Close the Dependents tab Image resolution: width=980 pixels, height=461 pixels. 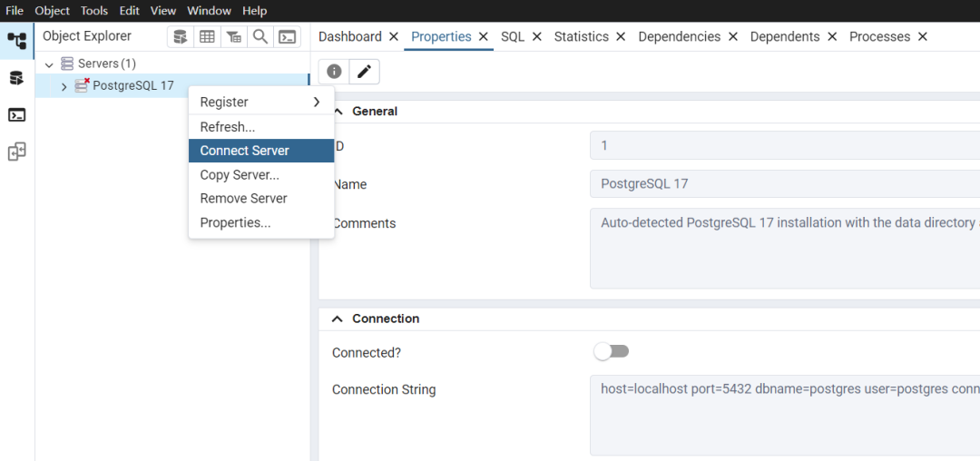832,37
